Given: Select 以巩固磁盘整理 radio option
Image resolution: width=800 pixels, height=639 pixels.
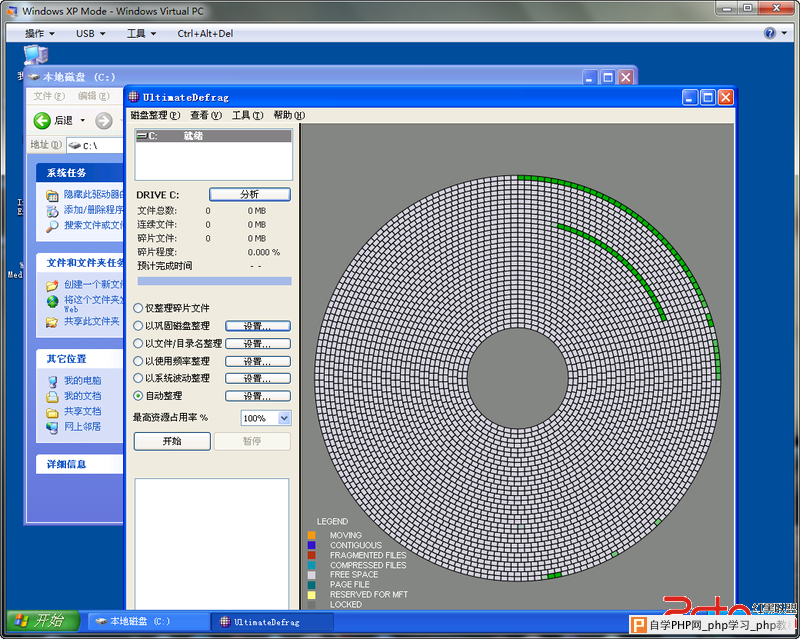Looking at the screenshot, I should click(138, 326).
